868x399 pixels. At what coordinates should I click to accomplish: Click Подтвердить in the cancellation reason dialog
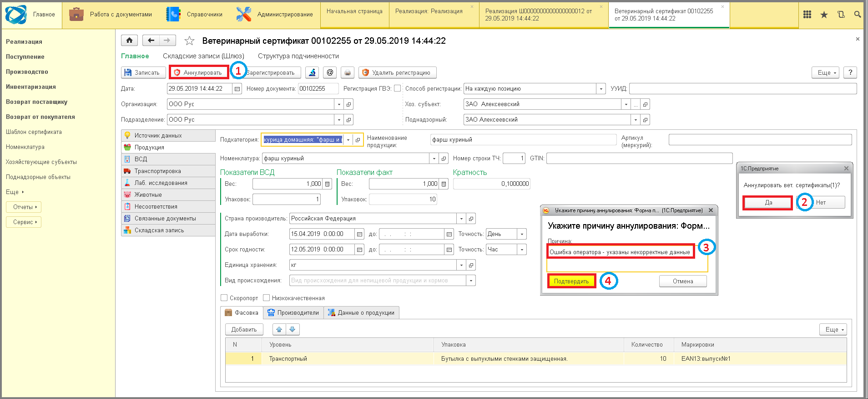point(571,281)
